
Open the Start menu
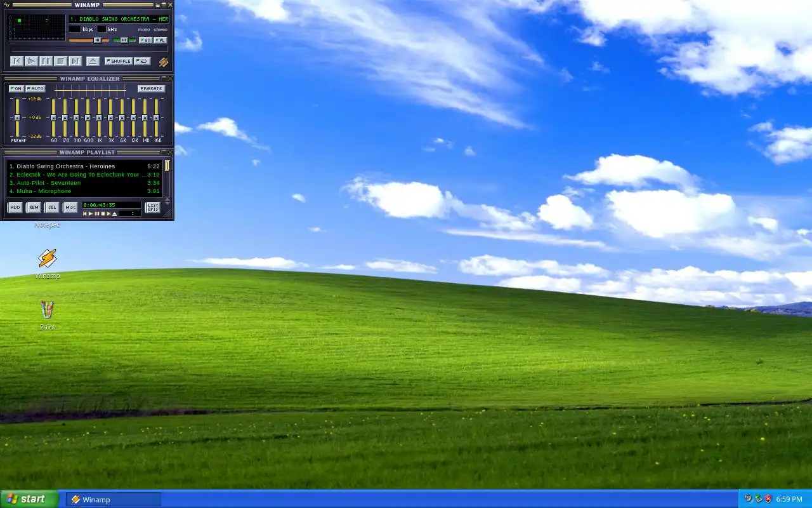tap(29, 499)
